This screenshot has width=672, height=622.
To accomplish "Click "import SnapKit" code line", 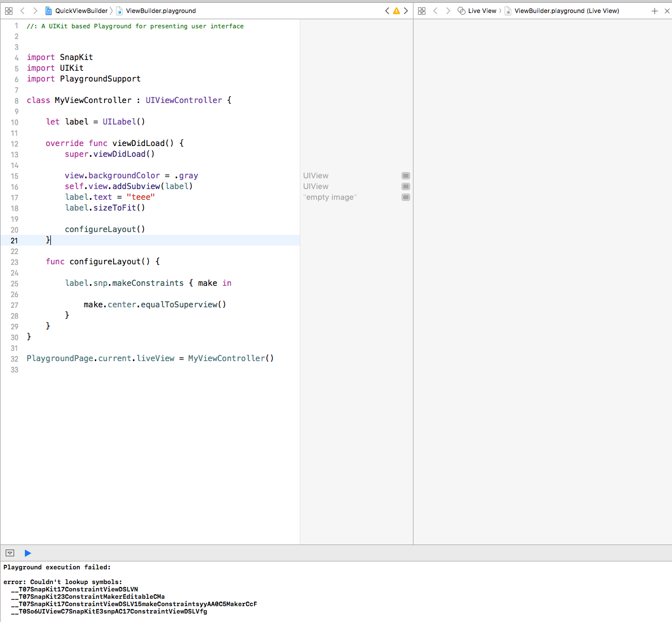I will [x=59, y=57].
